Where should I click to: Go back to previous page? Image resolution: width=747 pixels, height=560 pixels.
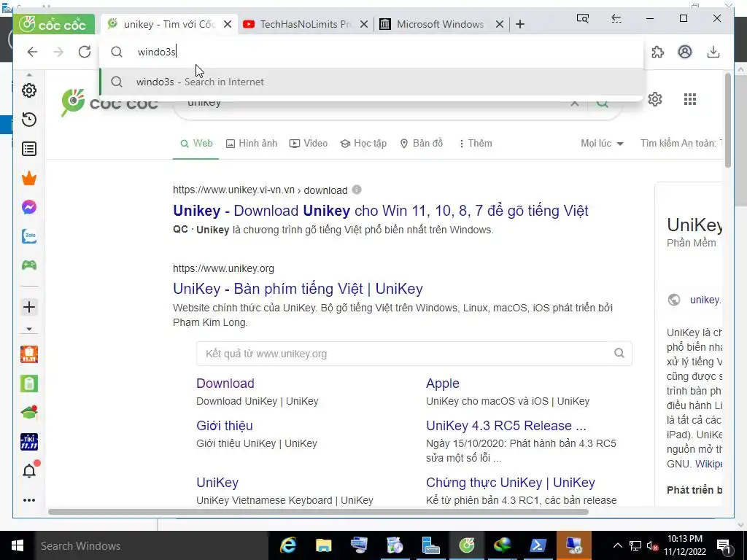pyautogui.click(x=32, y=52)
